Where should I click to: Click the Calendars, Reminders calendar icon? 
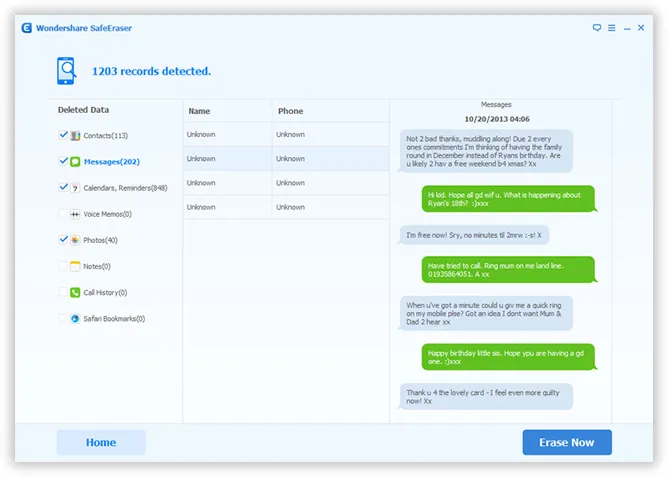pos(75,187)
